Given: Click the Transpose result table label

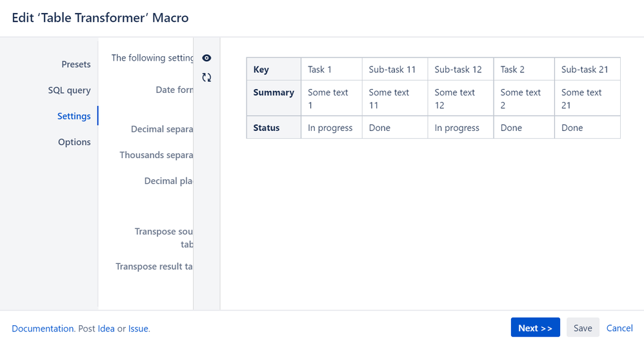Looking at the screenshot, I should pos(154,266).
